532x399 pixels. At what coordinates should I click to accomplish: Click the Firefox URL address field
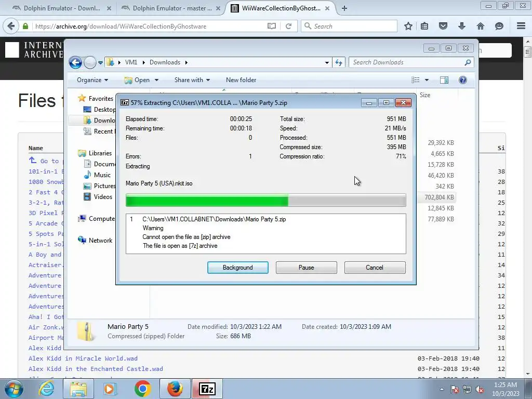(x=149, y=26)
